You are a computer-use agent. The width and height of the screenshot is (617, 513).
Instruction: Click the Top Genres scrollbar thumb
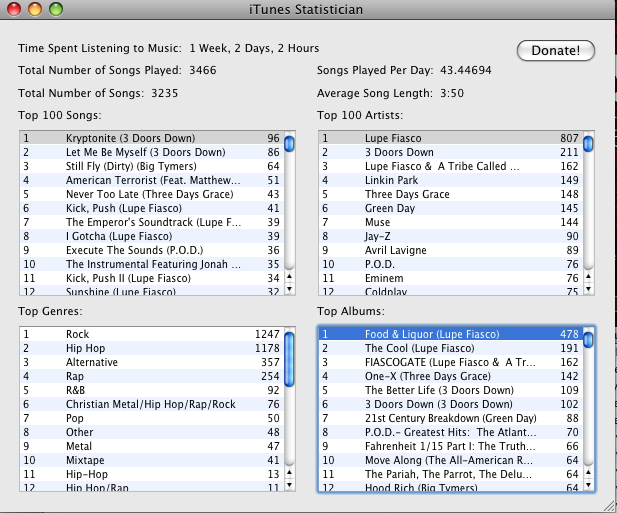(289, 359)
